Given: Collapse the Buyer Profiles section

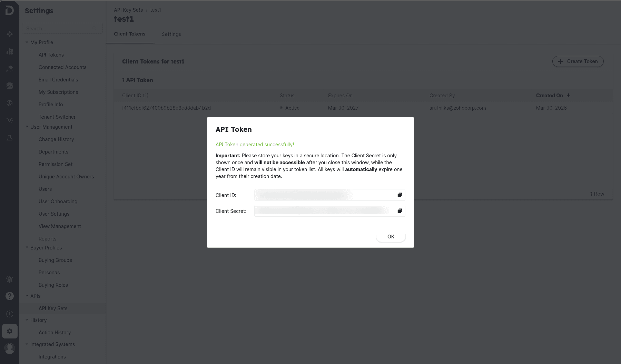Looking at the screenshot, I should 27,247.
